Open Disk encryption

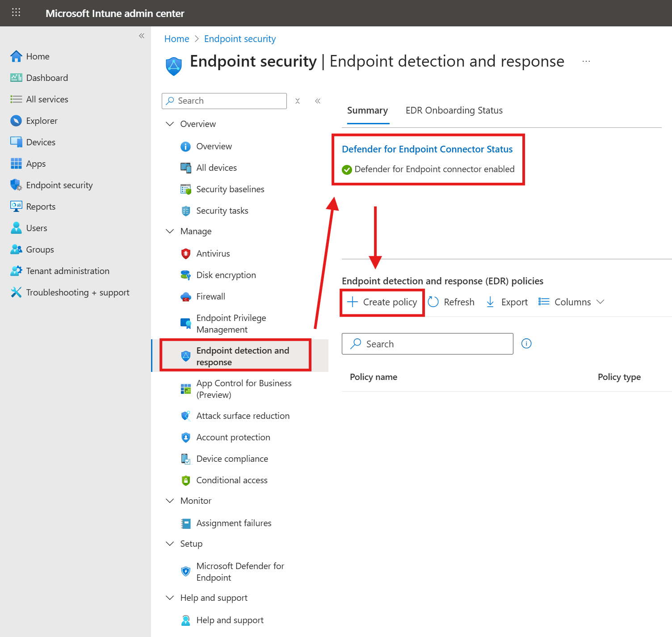click(x=226, y=275)
